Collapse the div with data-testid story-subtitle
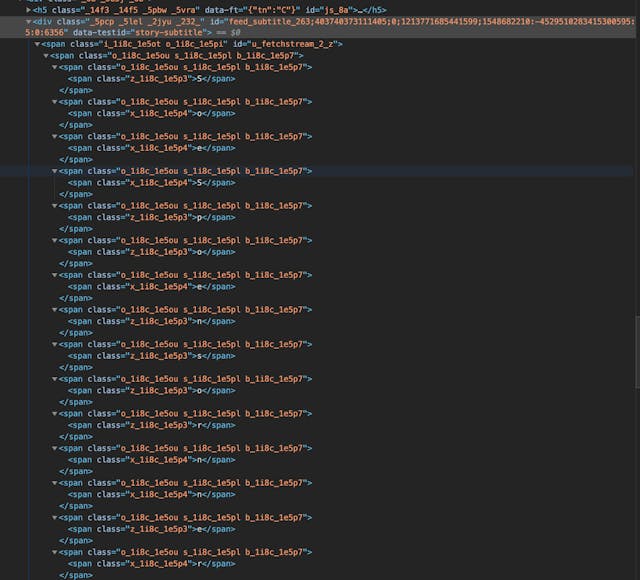Viewport: 640px width, 580px height. pos(29,21)
